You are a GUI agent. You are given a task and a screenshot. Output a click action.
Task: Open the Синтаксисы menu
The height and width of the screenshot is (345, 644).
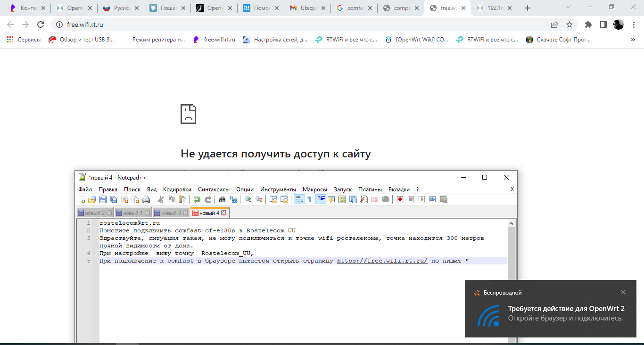[x=214, y=189]
